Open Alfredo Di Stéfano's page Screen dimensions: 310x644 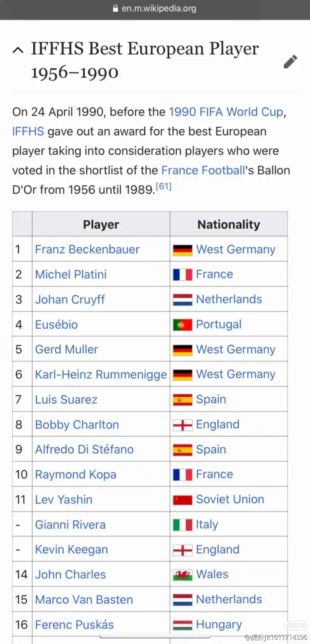pos(84,449)
